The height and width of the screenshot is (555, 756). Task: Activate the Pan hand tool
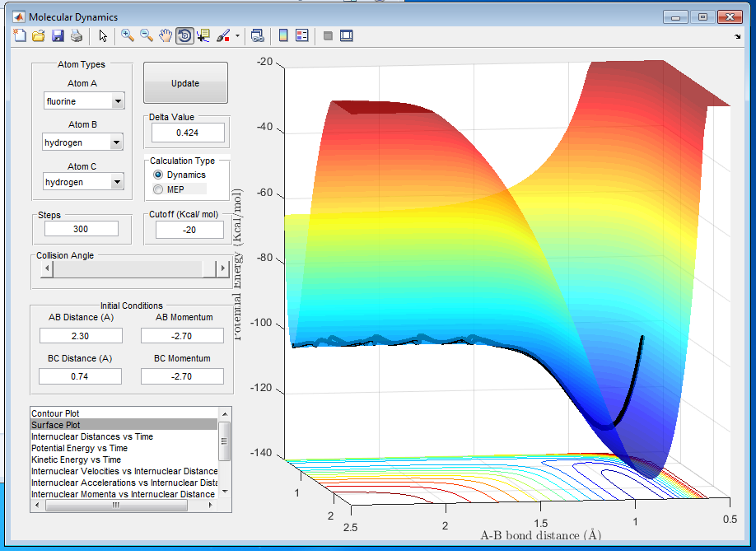pos(166,35)
